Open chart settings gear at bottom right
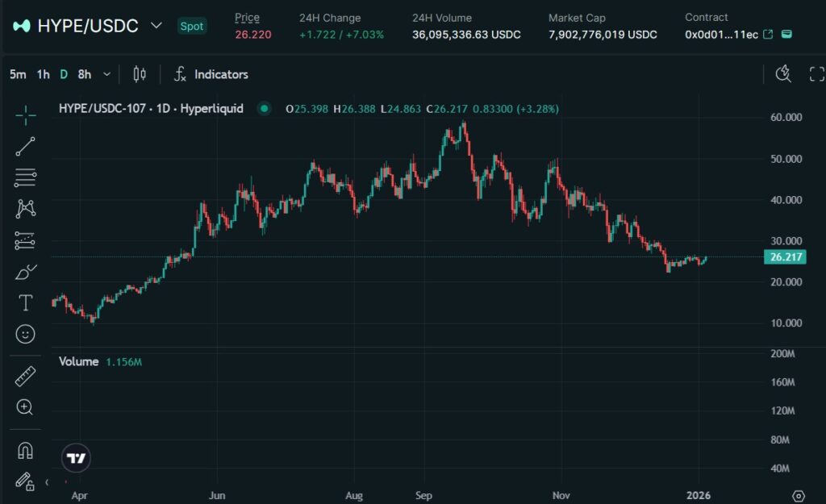The height and width of the screenshot is (504, 826). click(x=799, y=495)
